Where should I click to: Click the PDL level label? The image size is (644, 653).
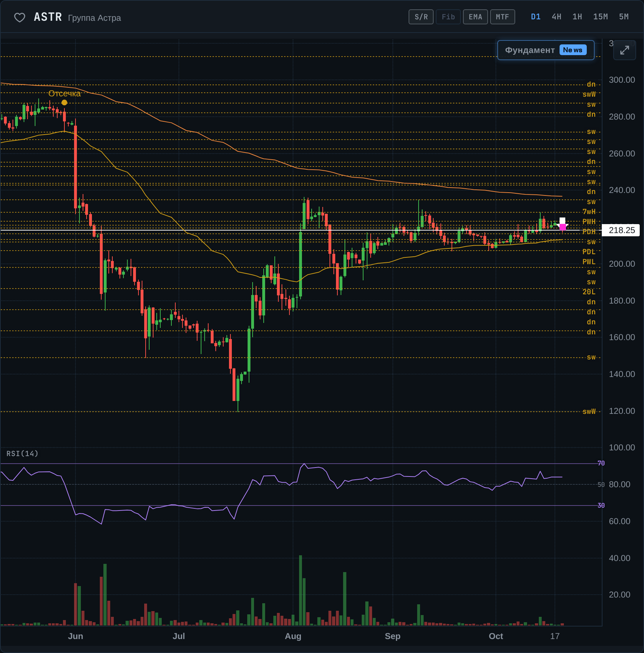(x=589, y=252)
